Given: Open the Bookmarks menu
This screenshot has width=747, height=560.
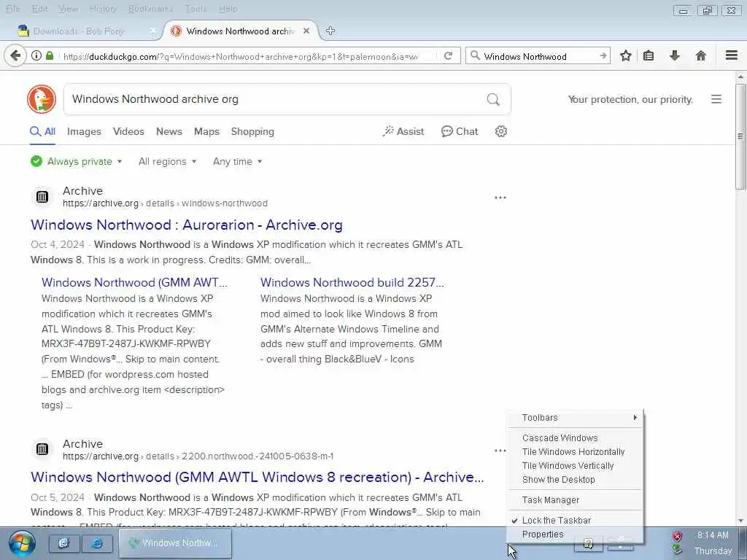Looking at the screenshot, I should click(150, 9).
